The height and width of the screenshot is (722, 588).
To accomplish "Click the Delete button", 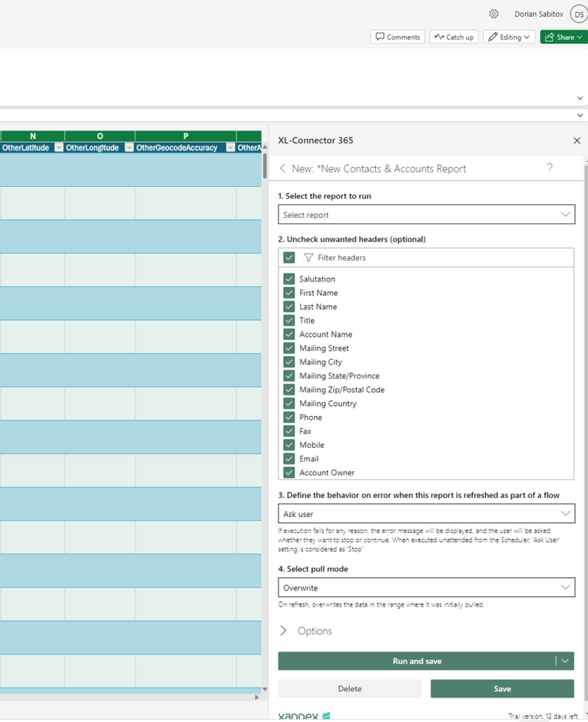I will click(350, 689).
